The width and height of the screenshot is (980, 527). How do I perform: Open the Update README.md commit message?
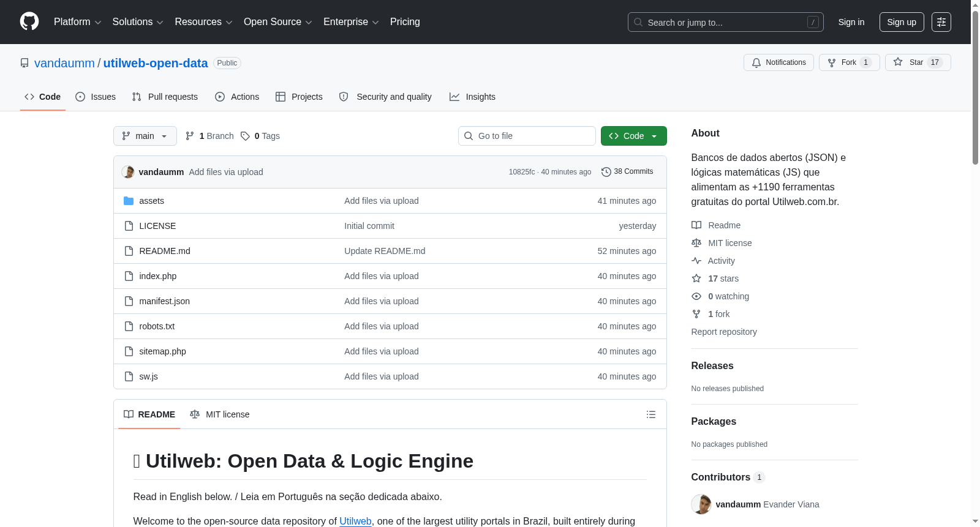(385, 251)
